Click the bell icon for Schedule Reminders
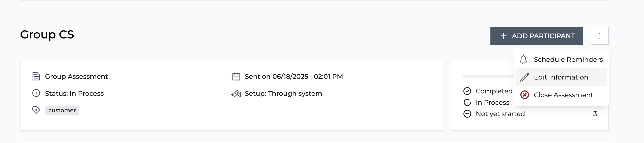Viewport: 644px width, 143px height. [523, 59]
